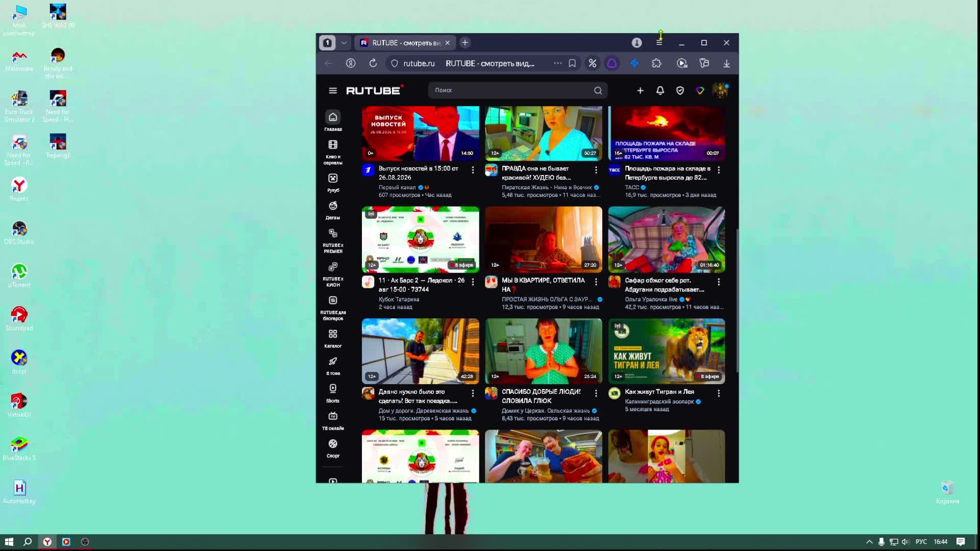
Task: Click the collections toolbar icon beside downloads
Action: 704,63
